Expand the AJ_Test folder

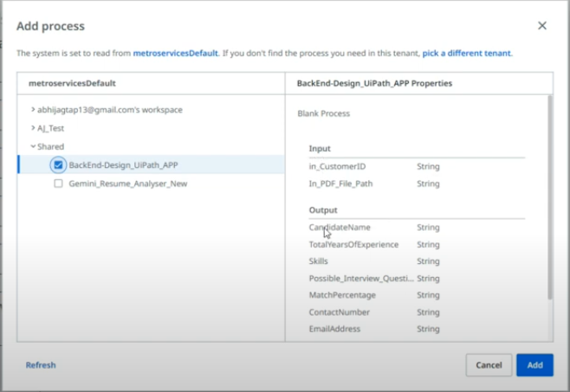pyautogui.click(x=33, y=128)
